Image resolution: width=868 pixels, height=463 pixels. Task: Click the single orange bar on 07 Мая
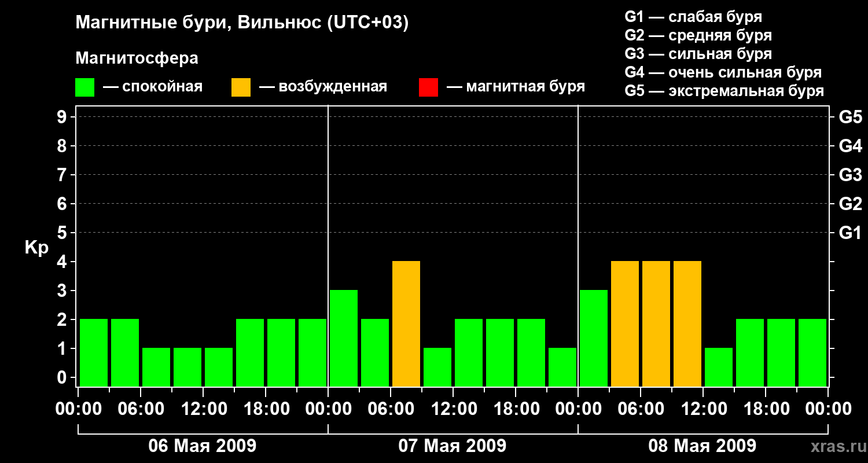click(x=406, y=324)
